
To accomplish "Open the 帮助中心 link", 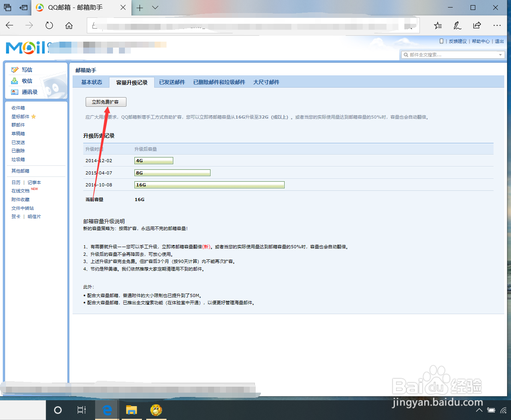I will pos(481,41).
